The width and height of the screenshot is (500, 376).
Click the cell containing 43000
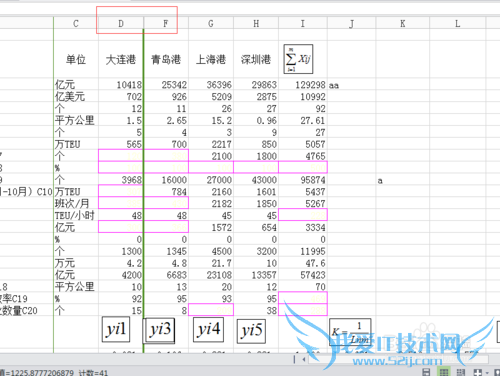pyautogui.click(x=256, y=180)
